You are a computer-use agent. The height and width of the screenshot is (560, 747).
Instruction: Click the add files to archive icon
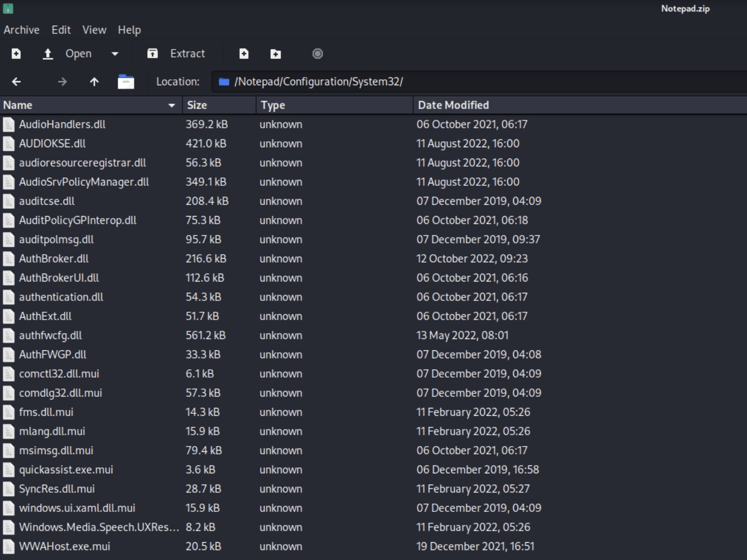[x=244, y=54]
